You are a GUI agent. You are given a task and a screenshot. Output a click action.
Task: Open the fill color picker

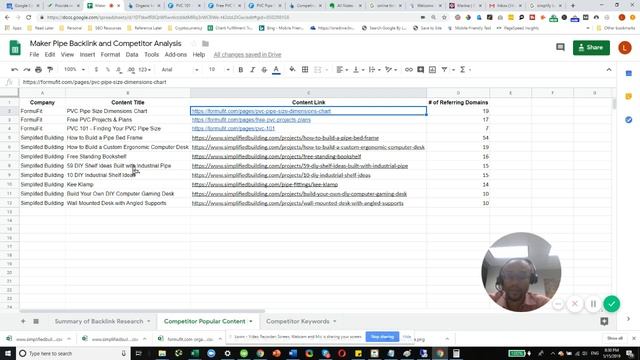(292, 70)
